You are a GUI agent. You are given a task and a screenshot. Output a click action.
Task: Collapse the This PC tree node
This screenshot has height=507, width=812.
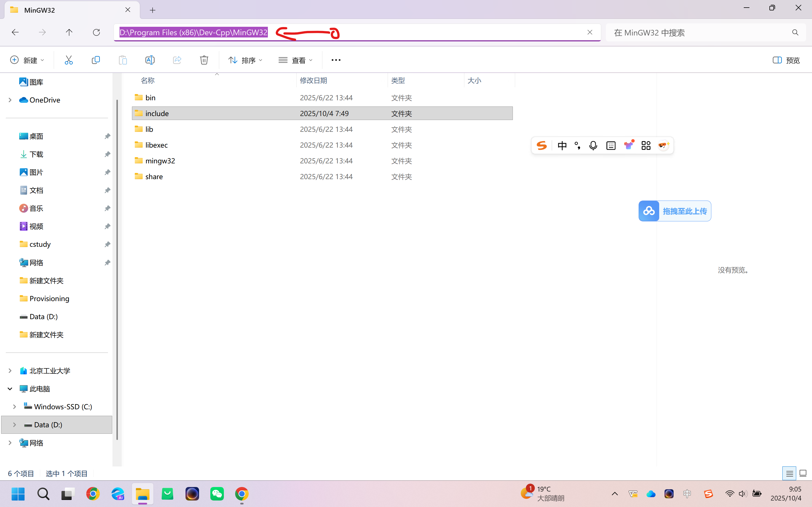coord(10,389)
